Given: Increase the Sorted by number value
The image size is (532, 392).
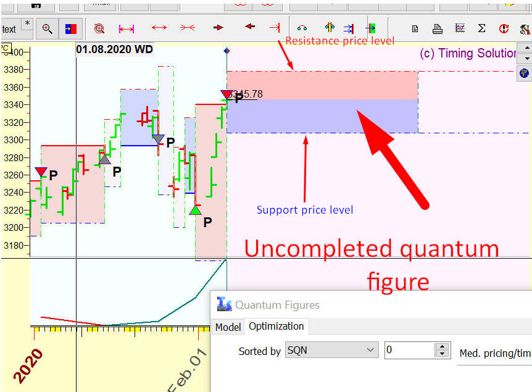Looking at the screenshot, I should point(442,347).
